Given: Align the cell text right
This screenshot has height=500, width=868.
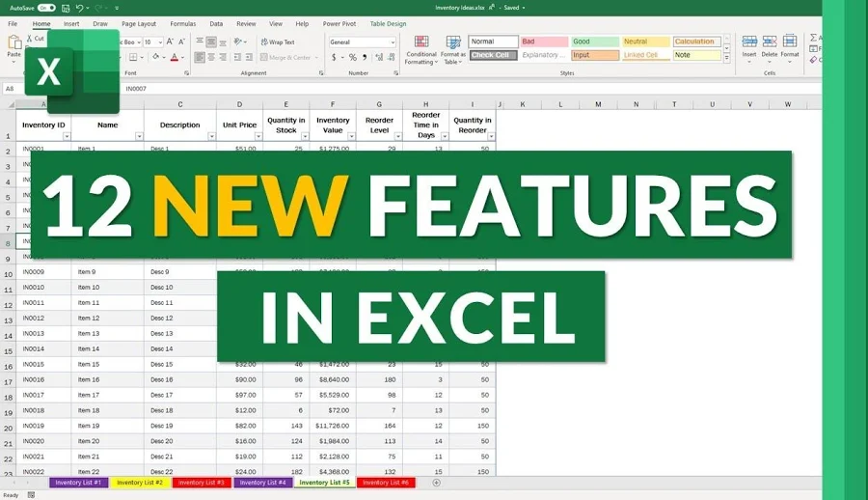Looking at the screenshot, I should pyautogui.click(x=223, y=57).
